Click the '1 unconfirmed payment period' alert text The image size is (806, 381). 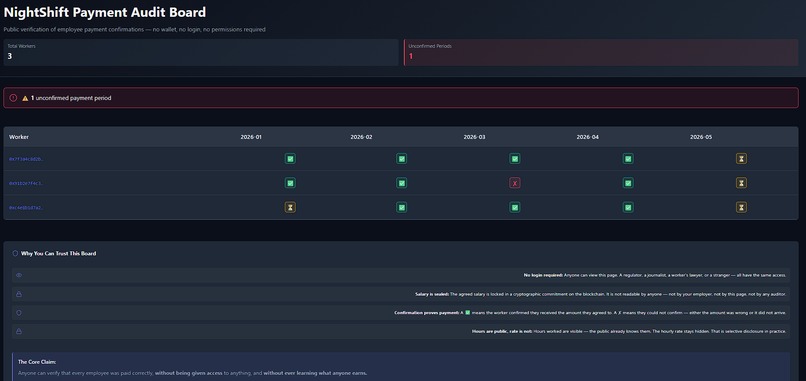71,98
